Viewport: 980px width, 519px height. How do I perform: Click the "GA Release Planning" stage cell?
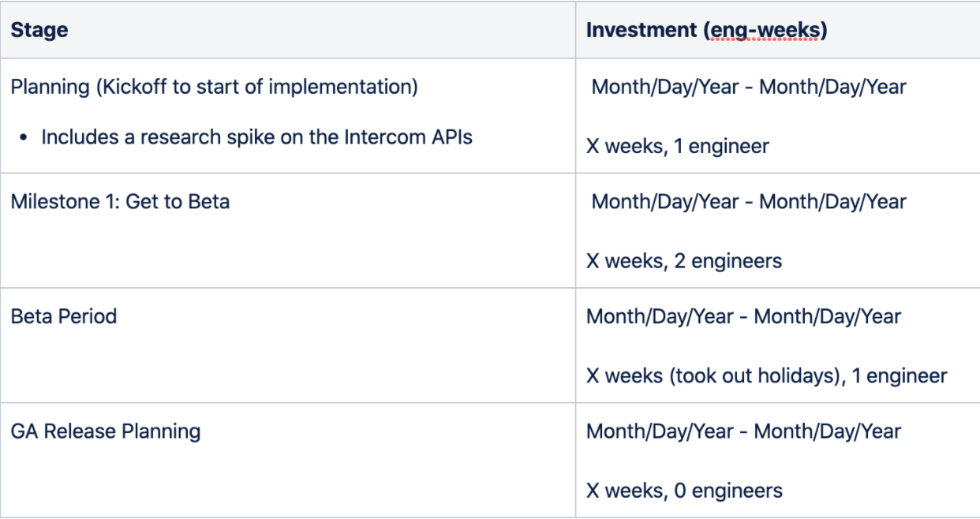(x=105, y=431)
